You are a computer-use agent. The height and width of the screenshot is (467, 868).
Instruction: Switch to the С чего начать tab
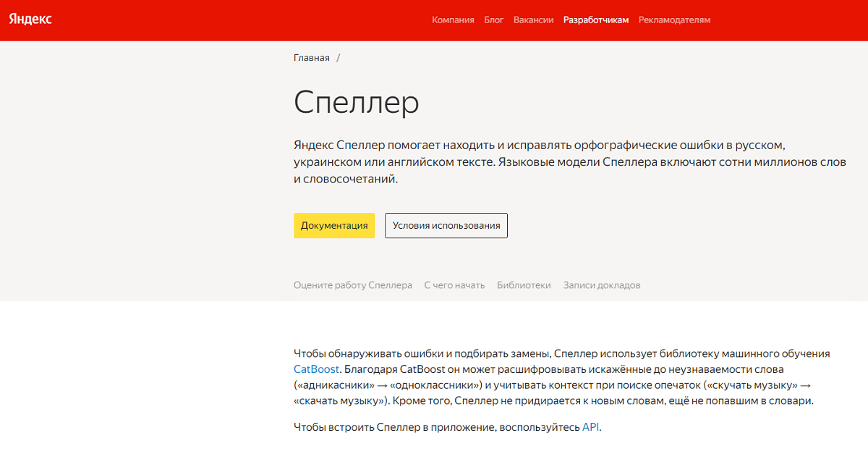[x=454, y=285]
